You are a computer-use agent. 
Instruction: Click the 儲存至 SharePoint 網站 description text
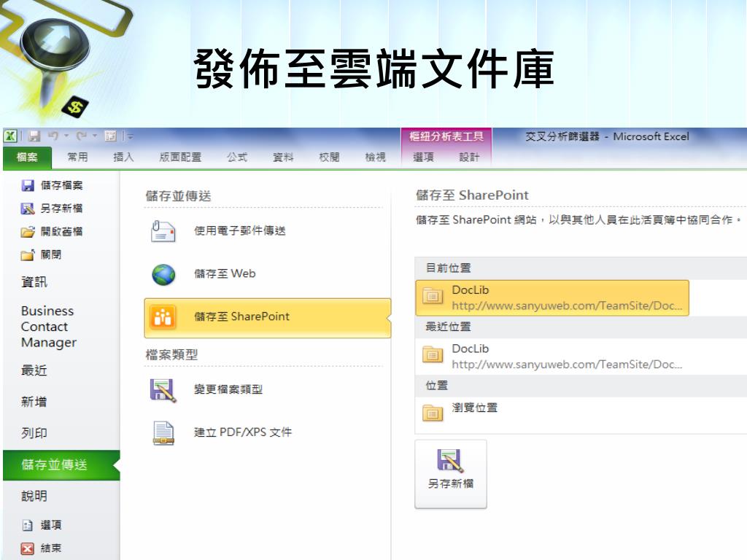point(578,220)
